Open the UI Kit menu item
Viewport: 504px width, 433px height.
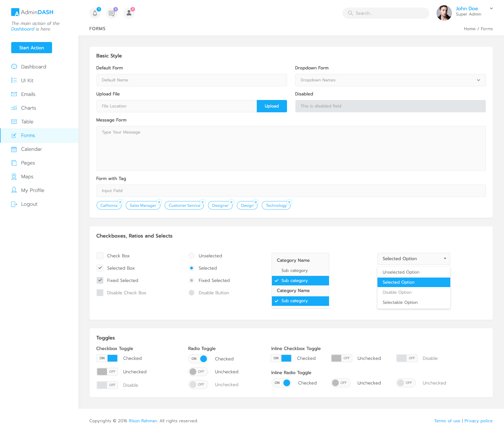pyautogui.click(x=27, y=80)
